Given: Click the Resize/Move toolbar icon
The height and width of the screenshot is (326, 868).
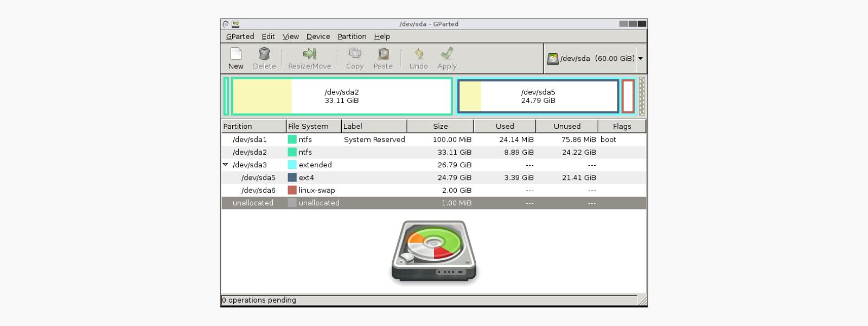Looking at the screenshot, I should pos(309,53).
